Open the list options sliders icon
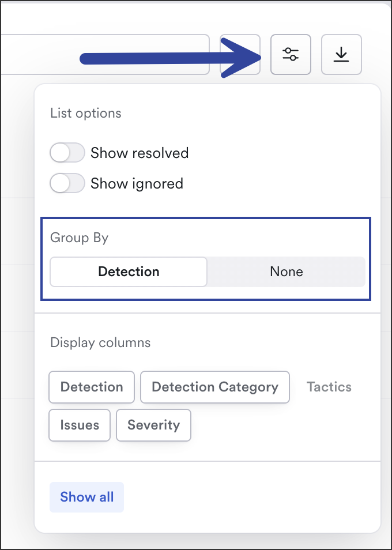Screen dimensions: 392x550 [291, 54]
